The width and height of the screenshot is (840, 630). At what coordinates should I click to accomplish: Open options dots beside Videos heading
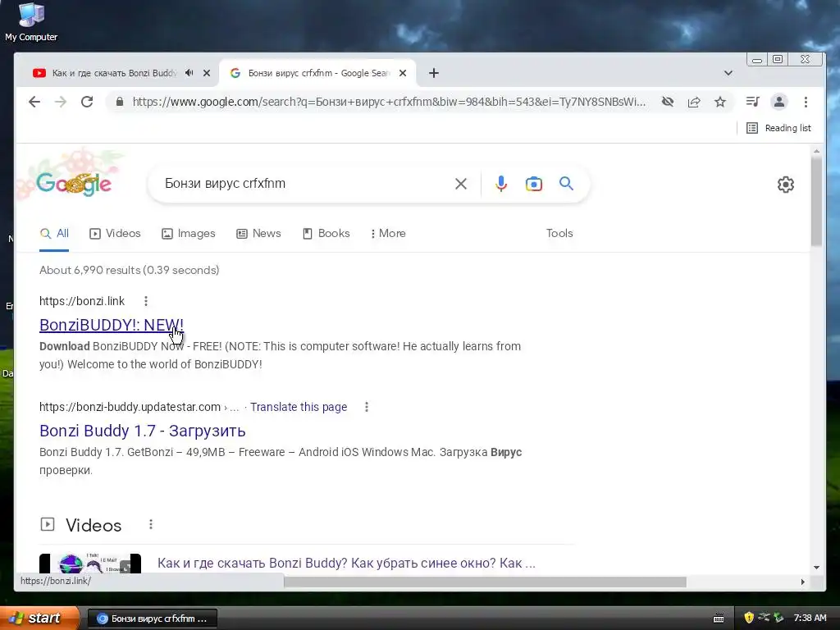tap(151, 524)
